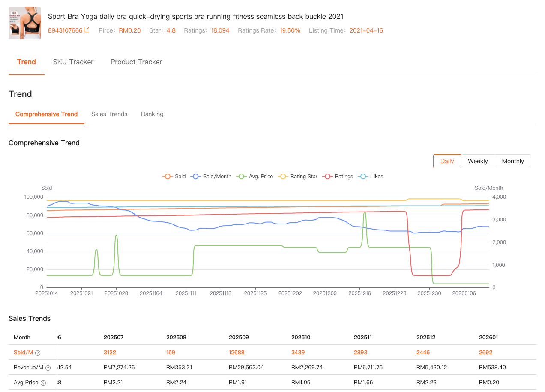The height and width of the screenshot is (392, 545).
Task: Switch chart to Monthly view
Action: [513, 161]
